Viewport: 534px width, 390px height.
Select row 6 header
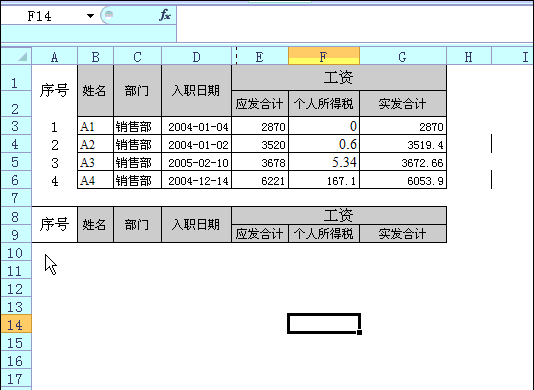16,180
